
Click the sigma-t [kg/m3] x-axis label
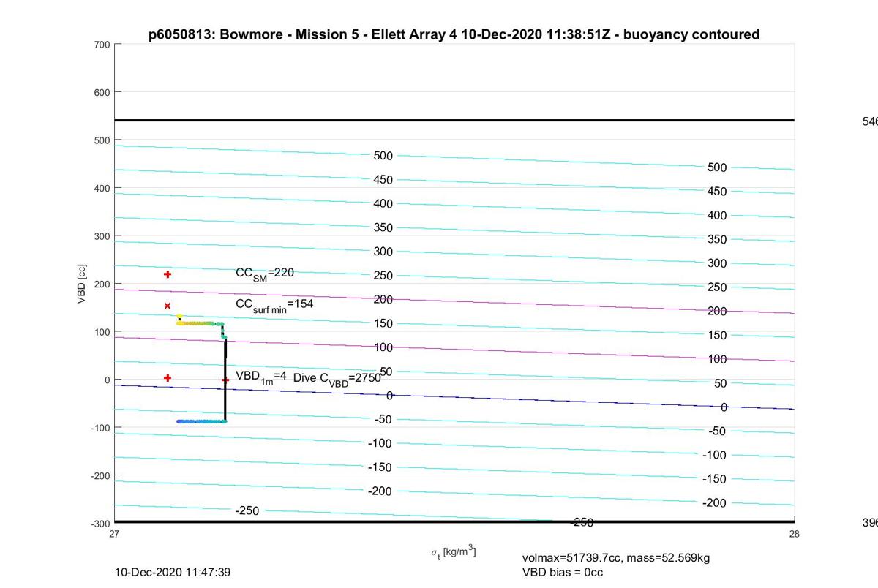click(x=454, y=551)
